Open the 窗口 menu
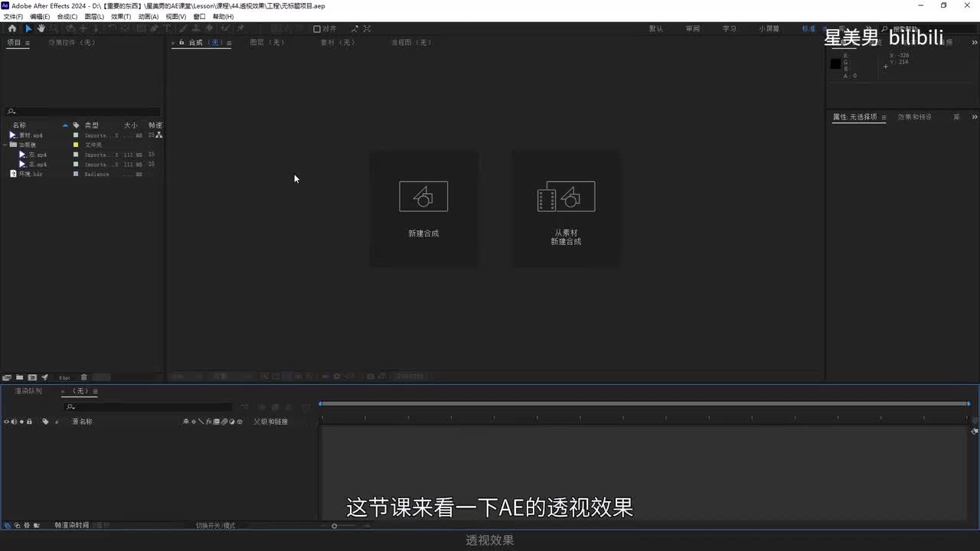The height and width of the screenshot is (551, 980). (x=199, y=16)
